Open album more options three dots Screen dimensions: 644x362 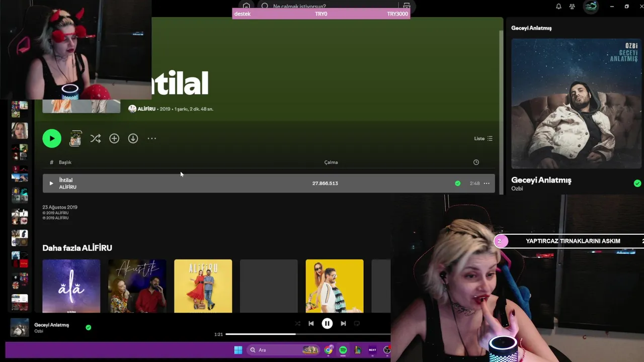click(151, 138)
